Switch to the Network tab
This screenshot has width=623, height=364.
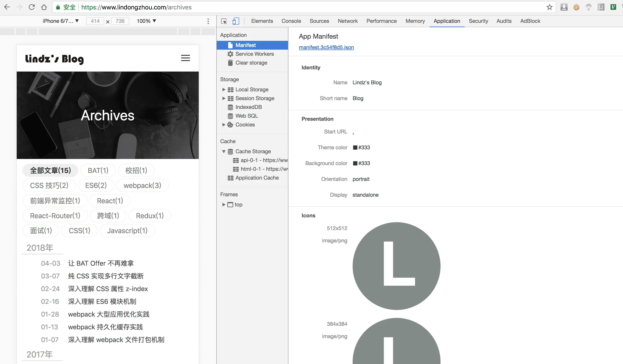[x=348, y=21]
